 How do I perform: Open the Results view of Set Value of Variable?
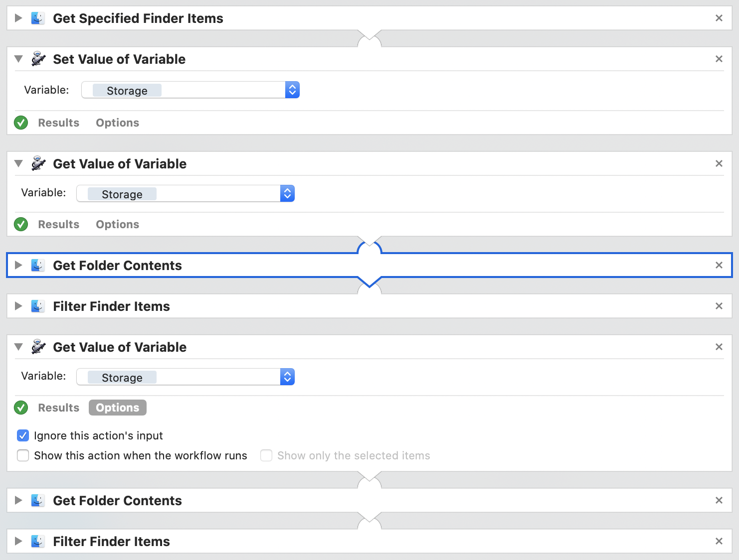coord(58,123)
